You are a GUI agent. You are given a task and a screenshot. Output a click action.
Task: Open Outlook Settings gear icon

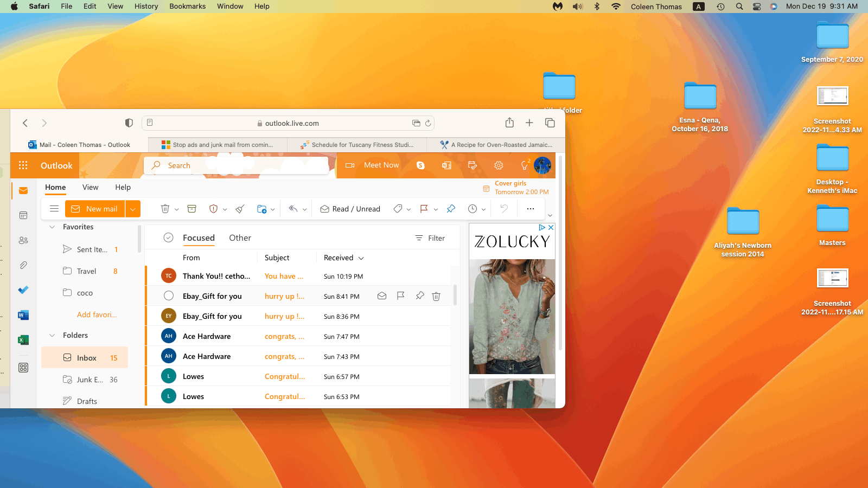click(499, 165)
